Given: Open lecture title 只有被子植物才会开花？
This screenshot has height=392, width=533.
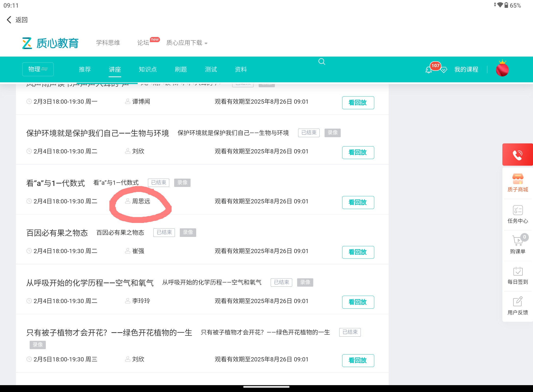Looking at the screenshot, I should [109, 332].
